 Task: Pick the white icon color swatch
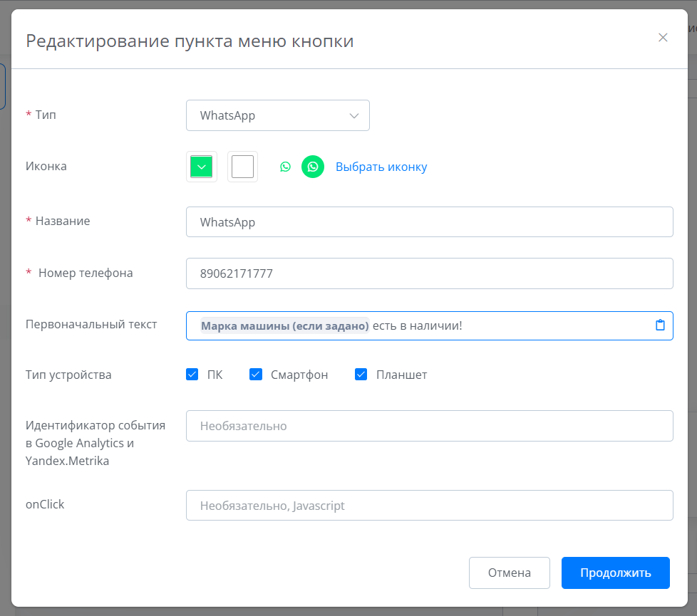tap(242, 167)
